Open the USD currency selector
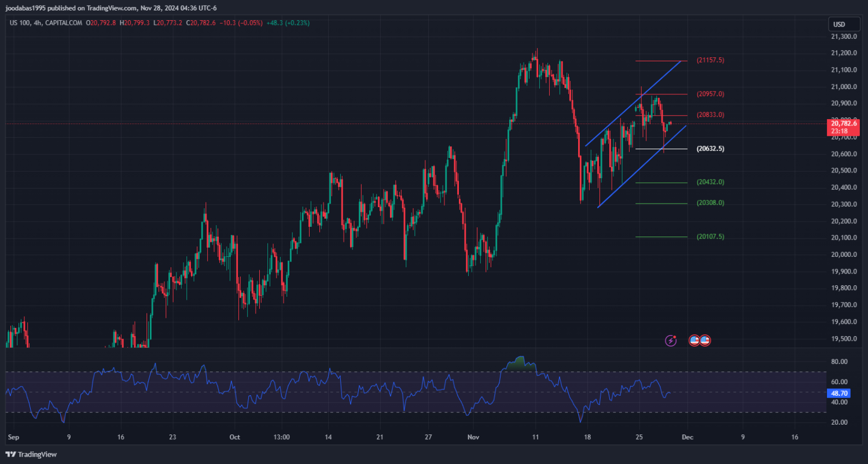This screenshot has width=868, height=464. [x=838, y=24]
